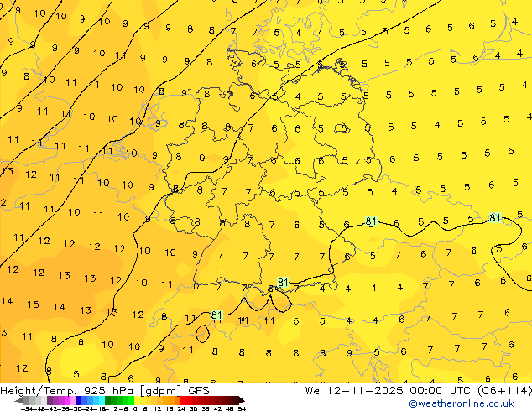Pick the dark blue swatch above legend value -30

[x=79, y=401]
